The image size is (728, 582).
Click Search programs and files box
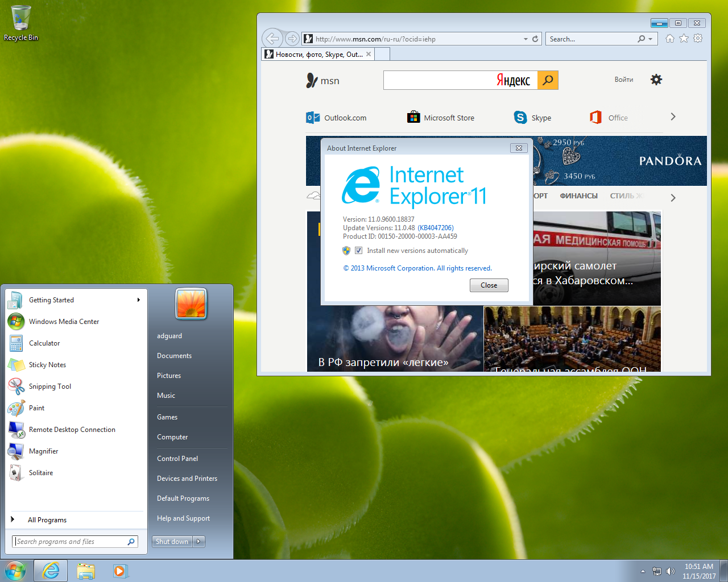tap(75, 542)
